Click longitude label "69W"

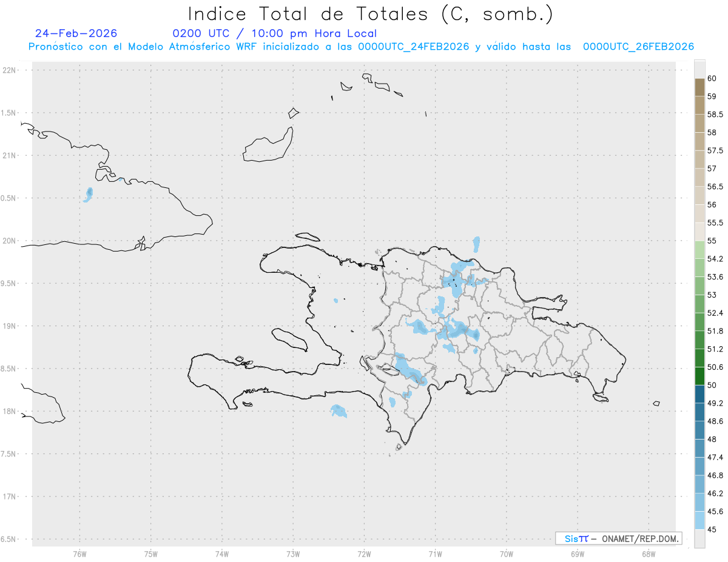pos(577,554)
